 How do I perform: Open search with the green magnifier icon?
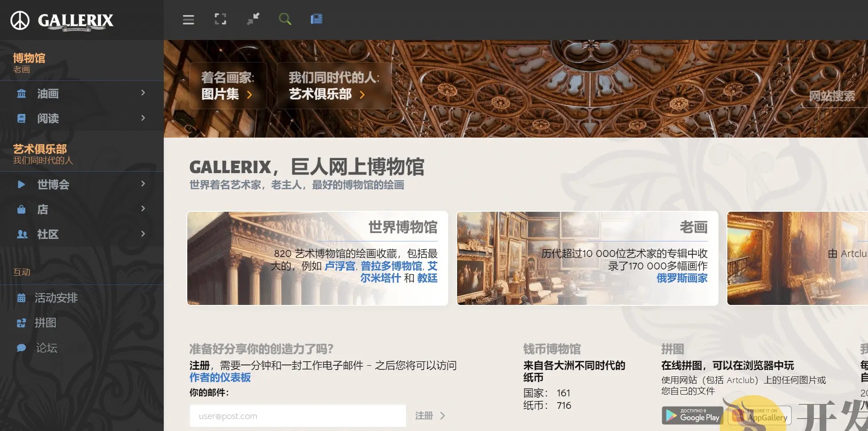click(285, 19)
